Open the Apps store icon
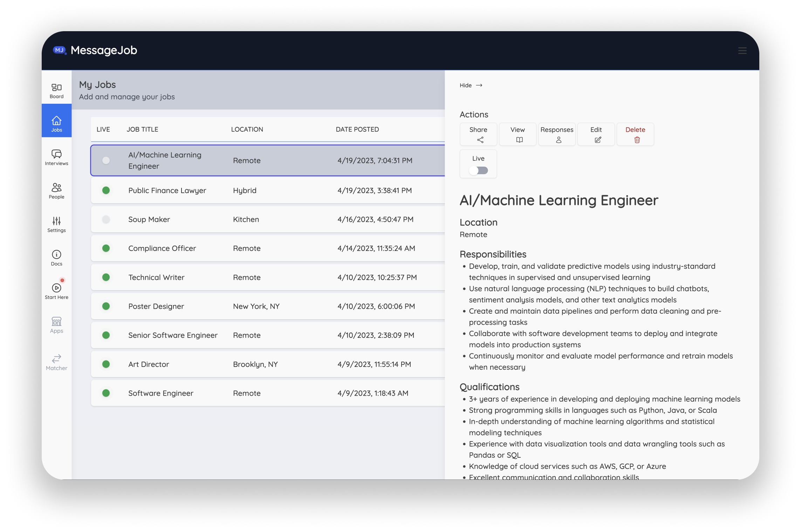 coord(56,321)
